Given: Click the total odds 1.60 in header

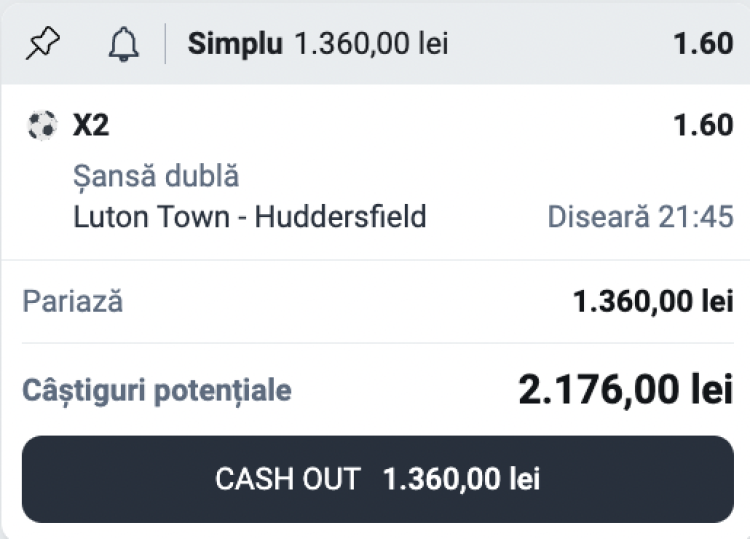Looking at the screenshot, I should point(703,44).
